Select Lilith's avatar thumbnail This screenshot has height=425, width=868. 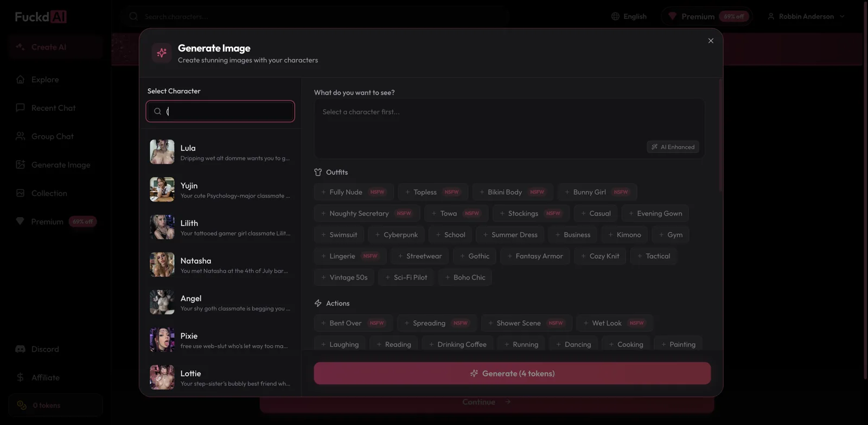tap(162, 227)
